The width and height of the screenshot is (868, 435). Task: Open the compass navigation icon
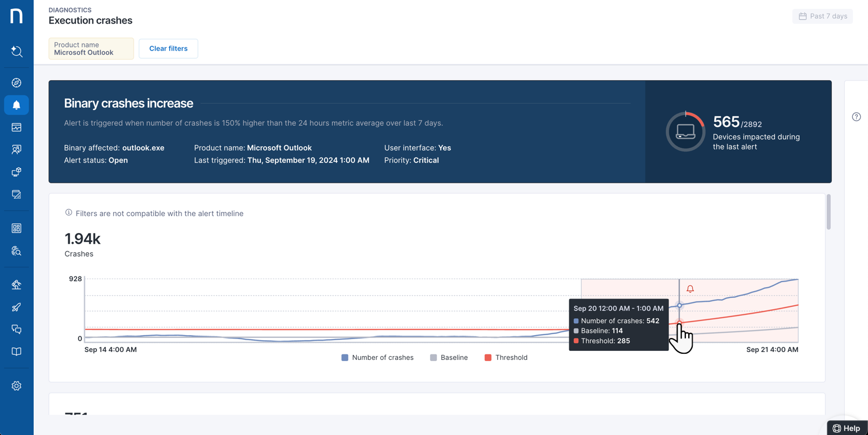pos(16,83)
